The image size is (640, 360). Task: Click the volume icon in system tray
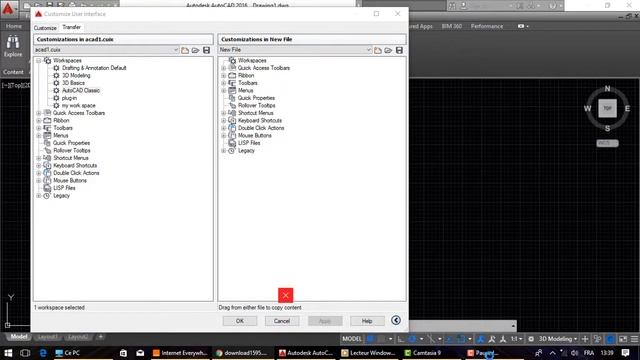click(575, 353)
